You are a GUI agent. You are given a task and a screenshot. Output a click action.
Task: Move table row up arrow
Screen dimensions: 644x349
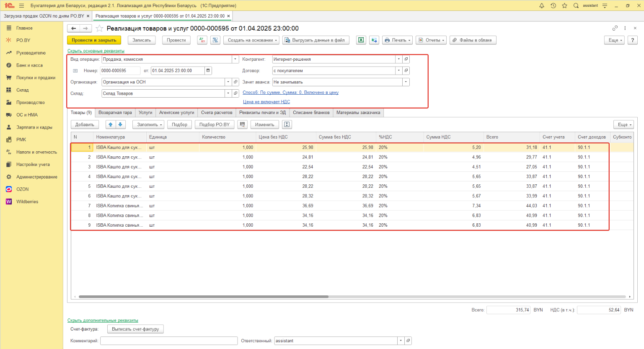click(110, 124)
